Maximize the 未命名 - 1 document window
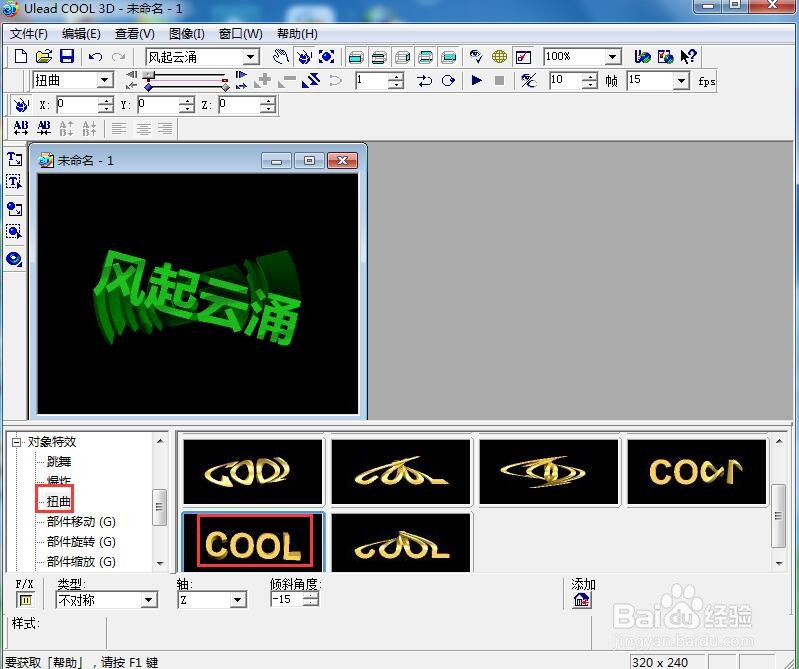This screenshot has width=799, height=669. 309,161
